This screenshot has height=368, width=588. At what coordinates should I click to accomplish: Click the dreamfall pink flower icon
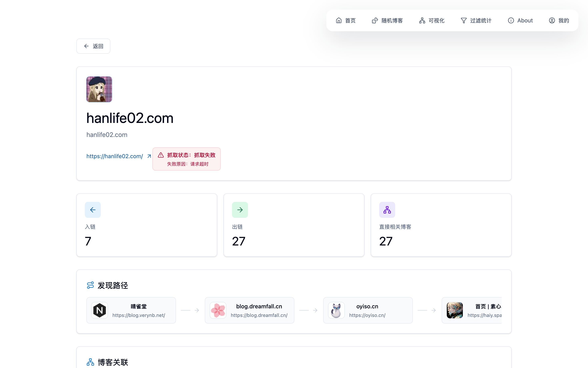point(218,310)
